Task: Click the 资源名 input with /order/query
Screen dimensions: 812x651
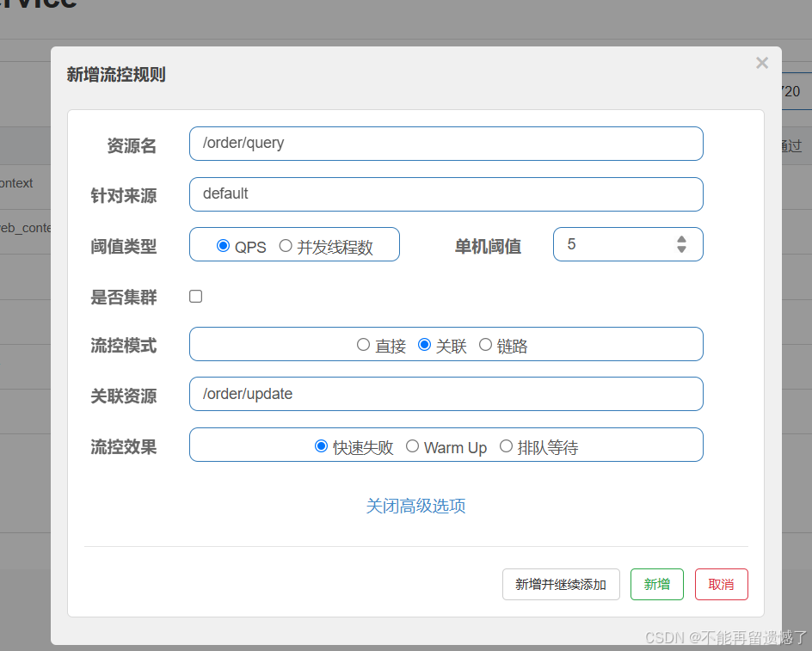Action: [x=446, y=144]
